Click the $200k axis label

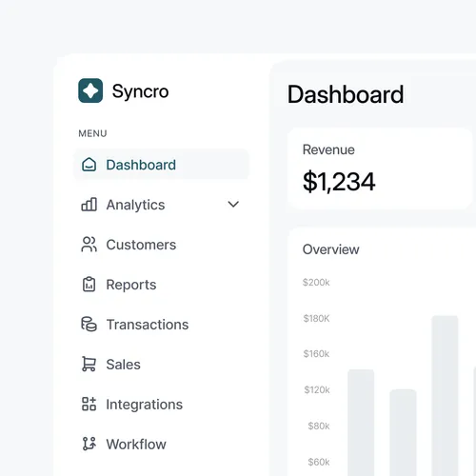[x=316, y=282]
